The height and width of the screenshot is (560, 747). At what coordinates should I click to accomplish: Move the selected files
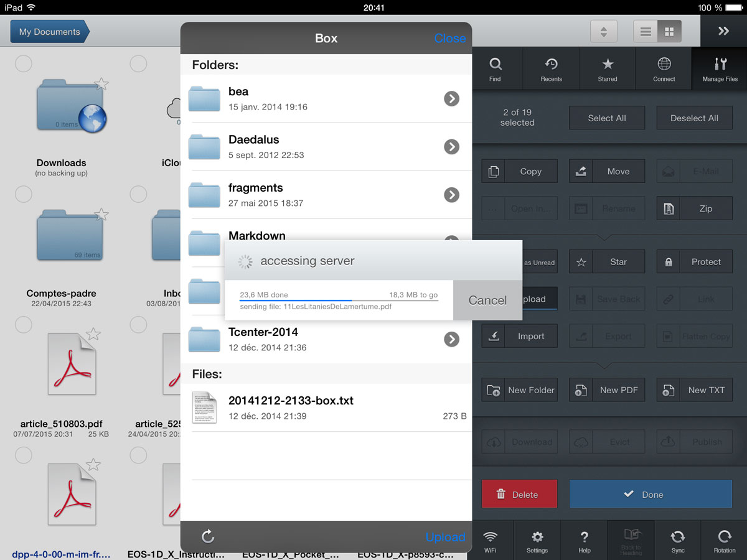[607, 172]
